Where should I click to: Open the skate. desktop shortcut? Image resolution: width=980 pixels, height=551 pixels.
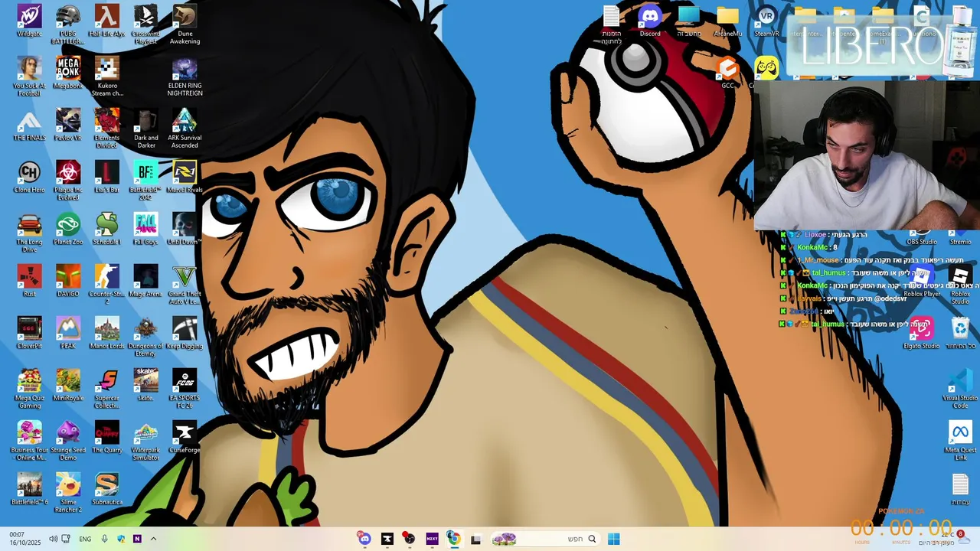(145, 385)
